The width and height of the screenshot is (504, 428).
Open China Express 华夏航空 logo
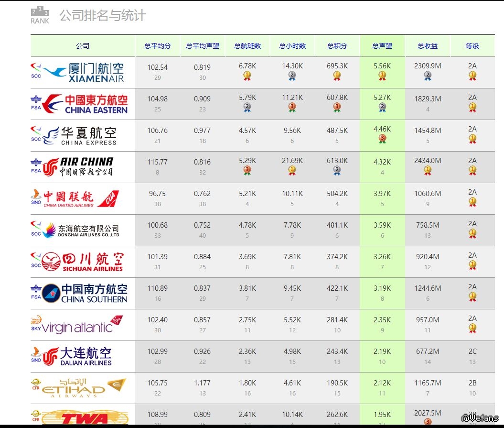click(x=80, y=135)
